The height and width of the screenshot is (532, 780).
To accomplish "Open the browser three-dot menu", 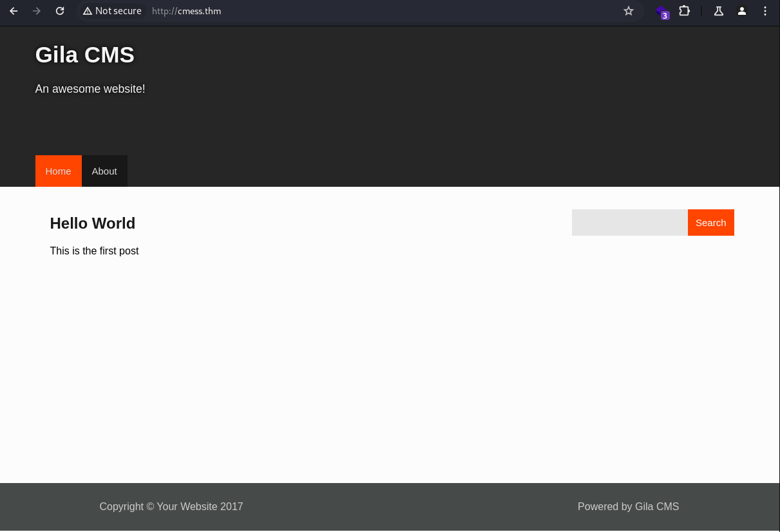I will tap(765, 11).
